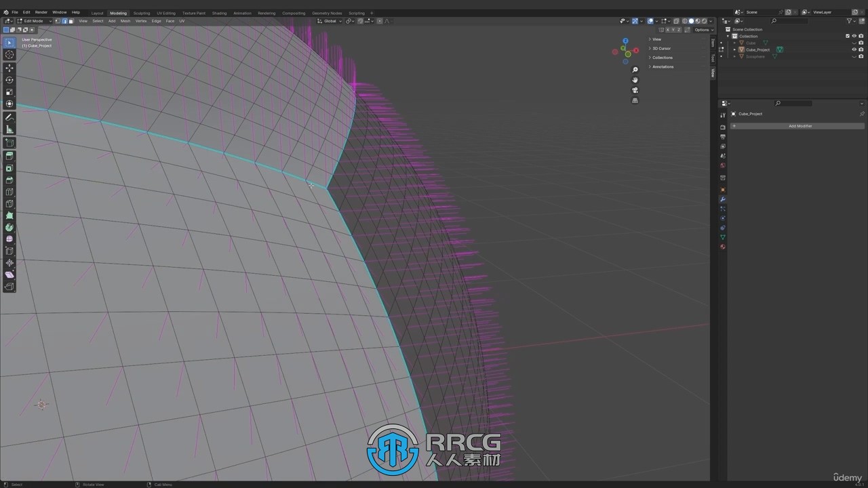Open the Material properties tab
The height and width of the screenshot is (488, 868).
(723, 247)
